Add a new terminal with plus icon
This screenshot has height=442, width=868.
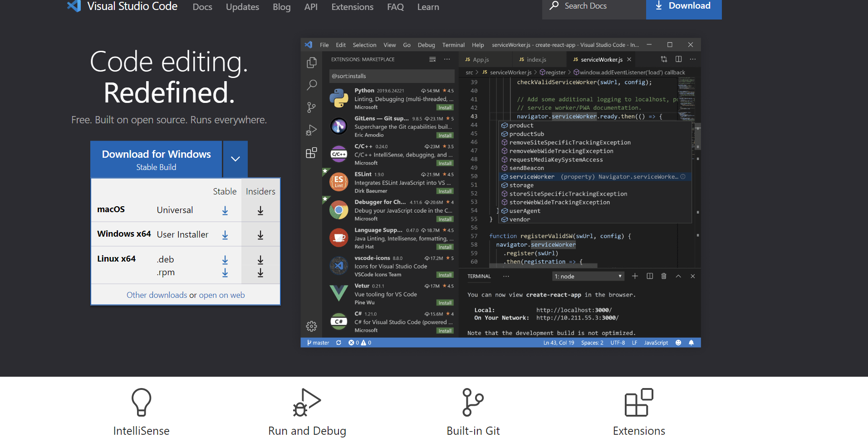click(x=635, y=276)
